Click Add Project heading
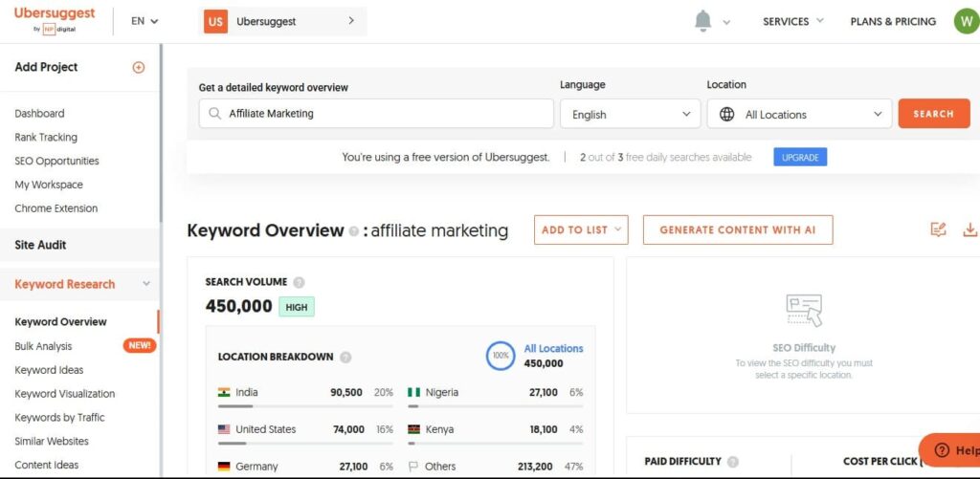The width and height of the screenshot is (980, 479). (46, 67)
